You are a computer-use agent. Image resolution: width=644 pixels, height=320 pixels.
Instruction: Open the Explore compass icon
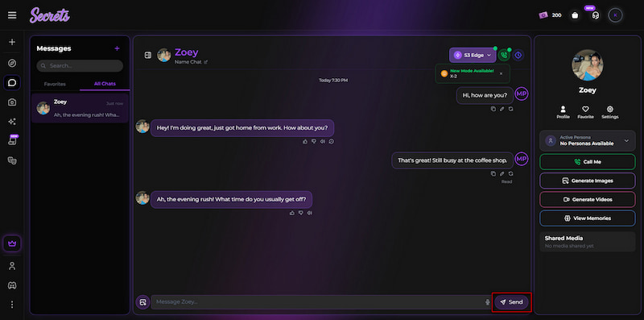(x=12, y=63)
